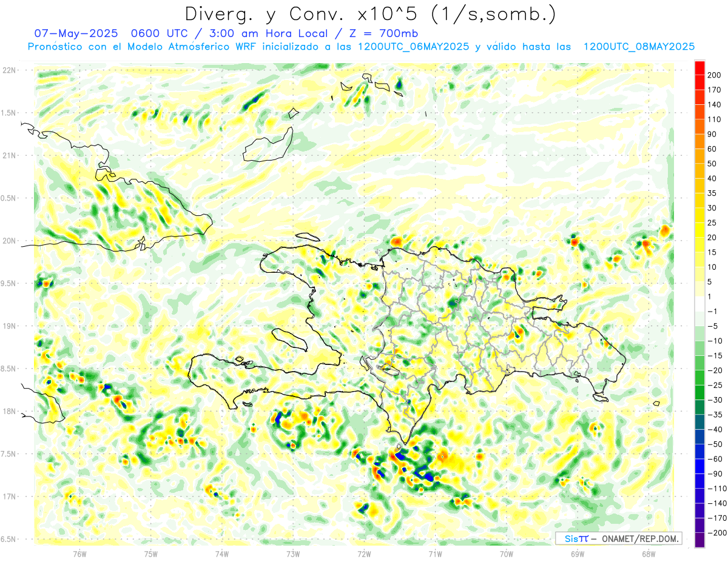Click the initialization text "1200UTC_06MAY2025"
The width and height of the screenshot is (728, 562).
(x=413, y=47)
